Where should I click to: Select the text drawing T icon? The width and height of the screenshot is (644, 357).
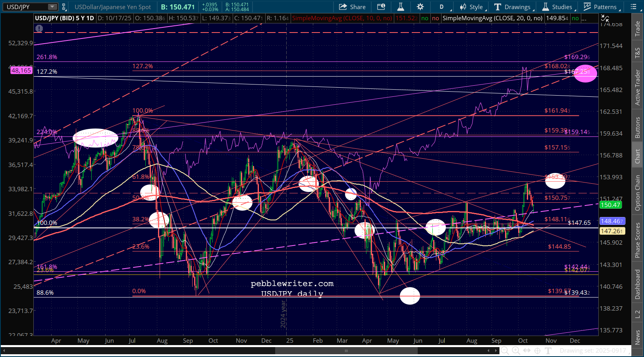tap(548, 351)
